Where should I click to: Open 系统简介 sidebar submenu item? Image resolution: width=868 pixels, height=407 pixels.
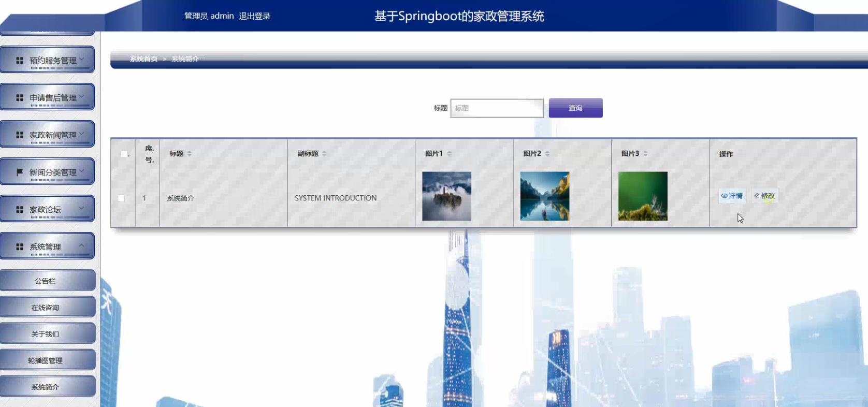click(48, 386)
